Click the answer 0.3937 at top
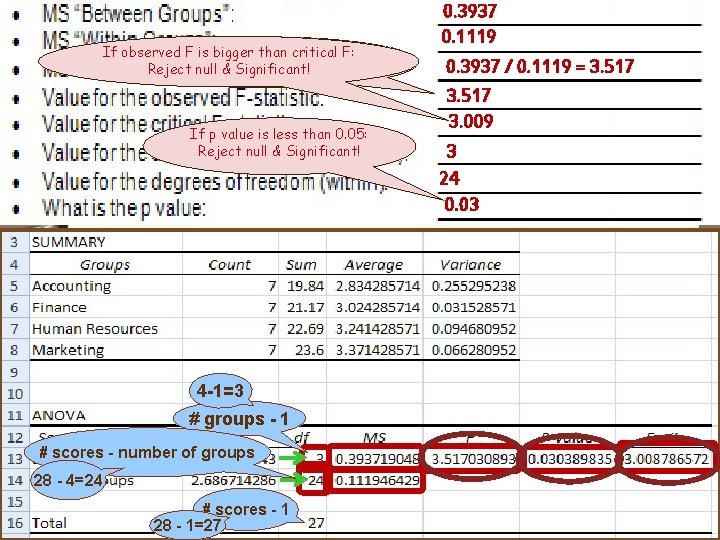This screenshot has width=720, height=540. [469, 11]
